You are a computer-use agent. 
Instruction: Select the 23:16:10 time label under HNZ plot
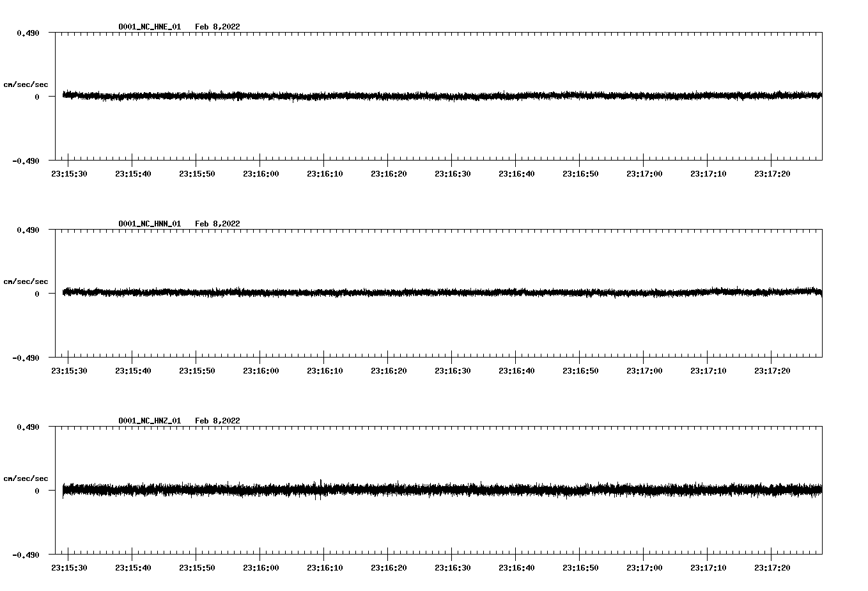point(325,568)
